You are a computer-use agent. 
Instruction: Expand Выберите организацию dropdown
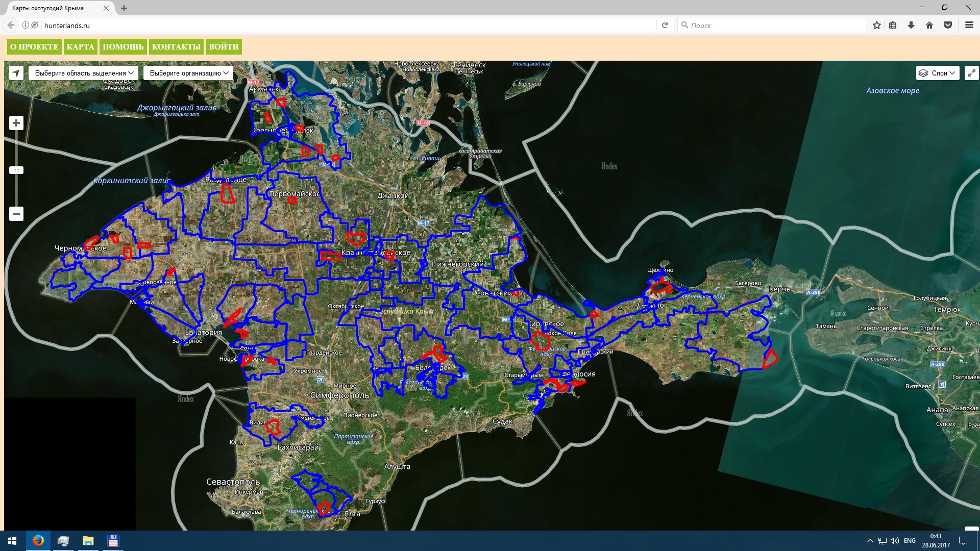188,73
